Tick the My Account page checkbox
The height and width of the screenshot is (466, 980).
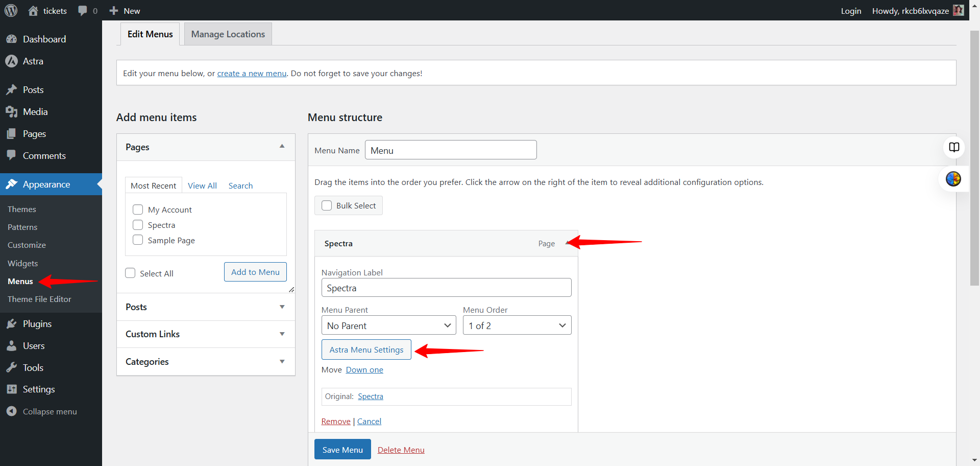tap(138, 209)
